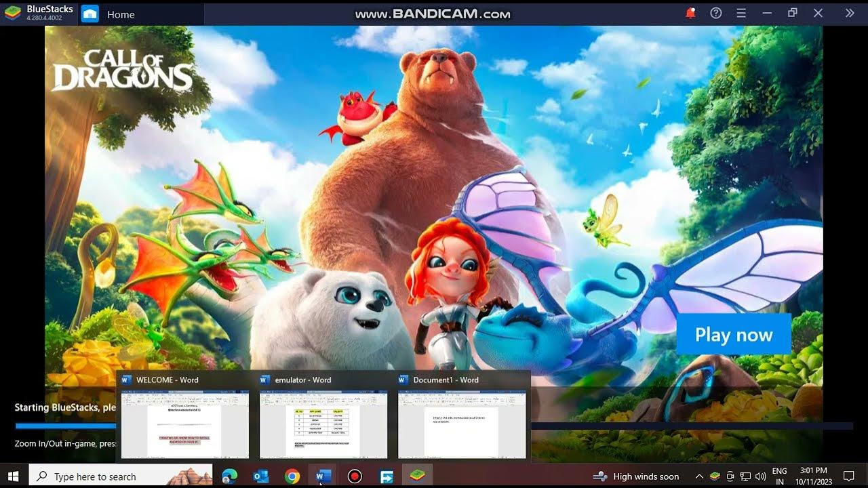The height and width of the screenshot is (488, 868).
Task: Expand the BlueStacks side panel arrows
Action: point(850,13)
